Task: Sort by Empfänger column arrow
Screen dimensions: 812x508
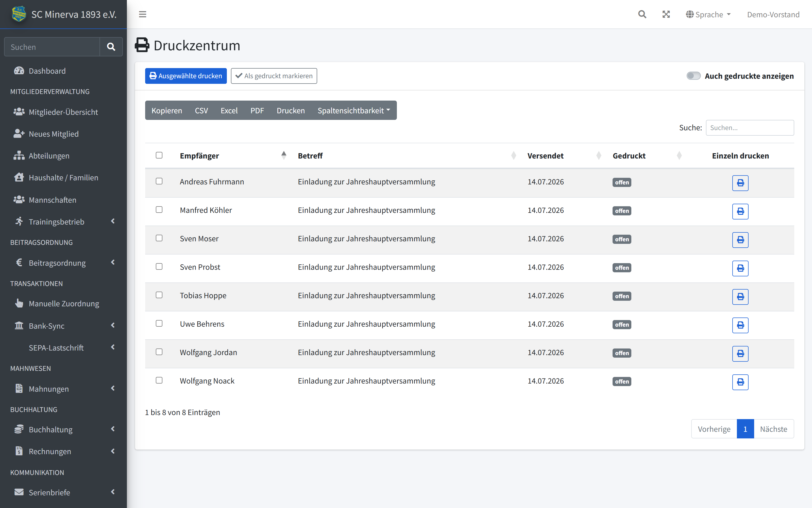Action: [284, 155]
